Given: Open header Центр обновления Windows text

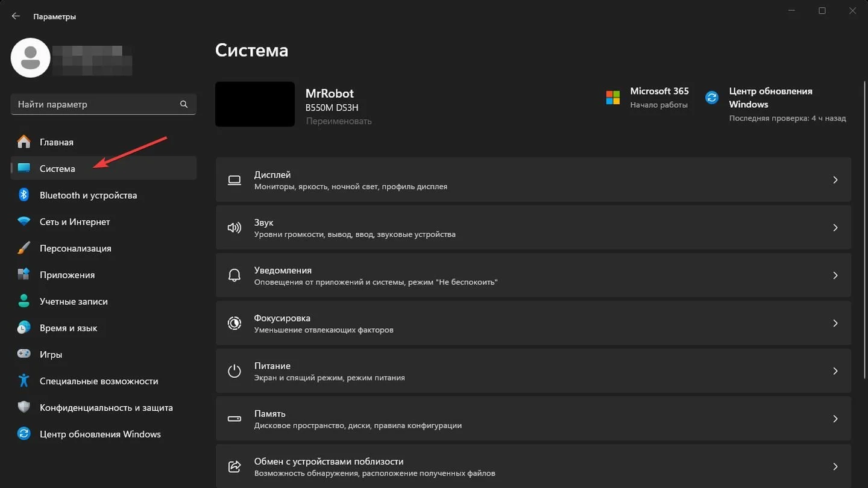Looking at the screenshot, I should [771, 98].
